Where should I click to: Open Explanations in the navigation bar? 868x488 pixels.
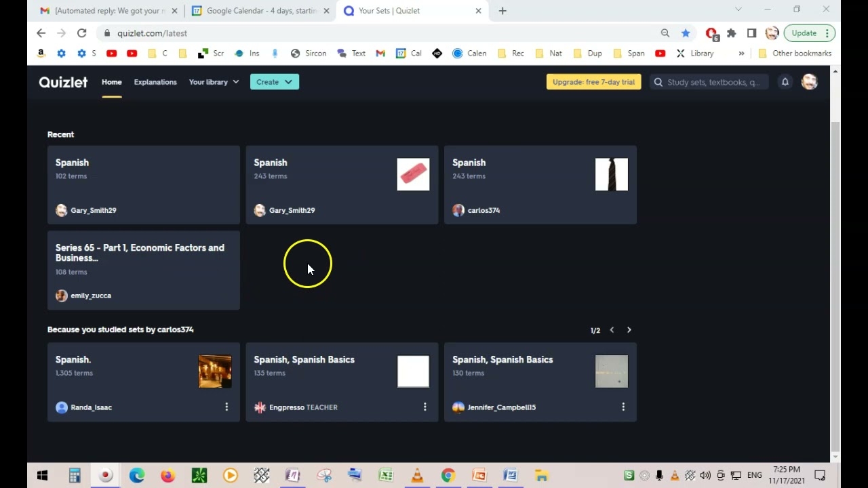[x=155, y=82]
